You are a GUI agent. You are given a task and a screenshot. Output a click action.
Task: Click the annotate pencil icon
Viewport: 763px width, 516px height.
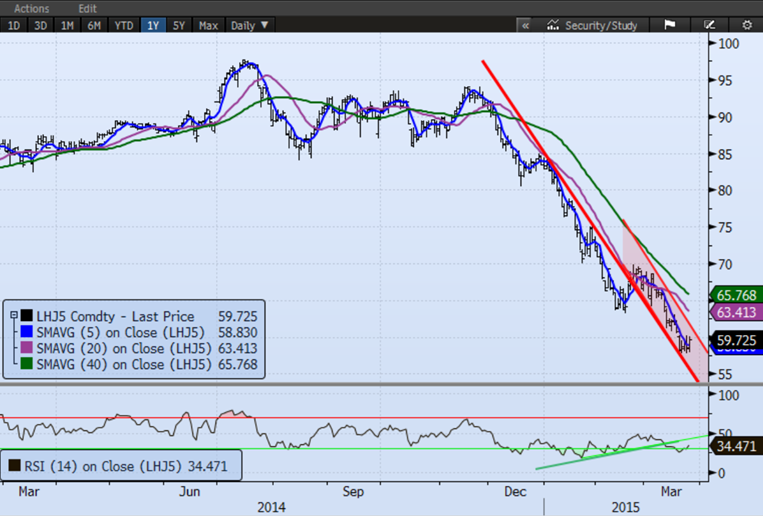[x=709, y=24]
